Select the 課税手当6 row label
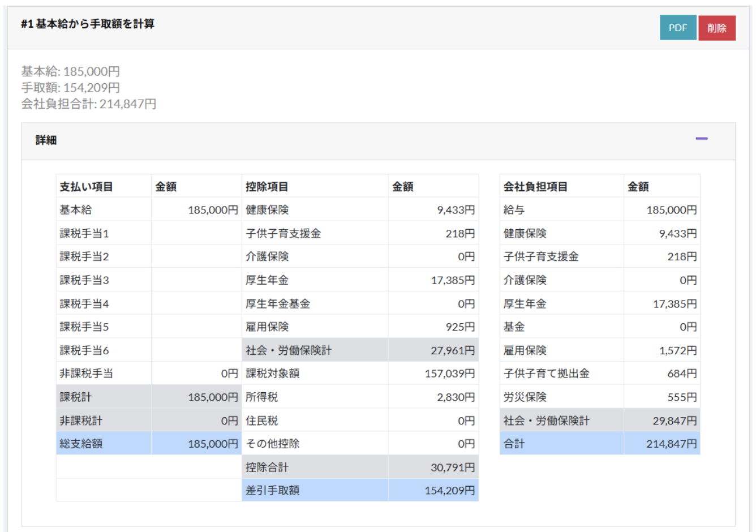This screenshot has width=756, height=532. point(84,350)
